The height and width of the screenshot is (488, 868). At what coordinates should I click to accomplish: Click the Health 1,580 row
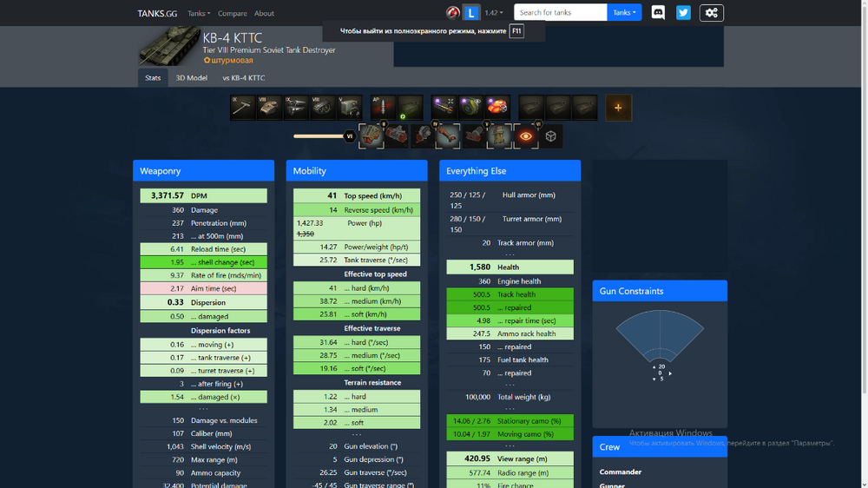pos(510,267)
